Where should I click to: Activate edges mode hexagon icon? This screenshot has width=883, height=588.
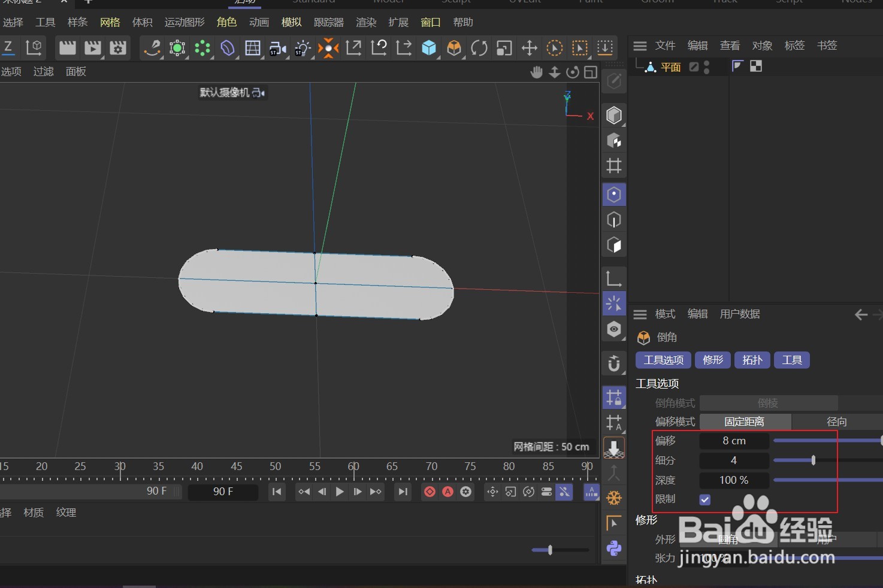pos(614,220)
